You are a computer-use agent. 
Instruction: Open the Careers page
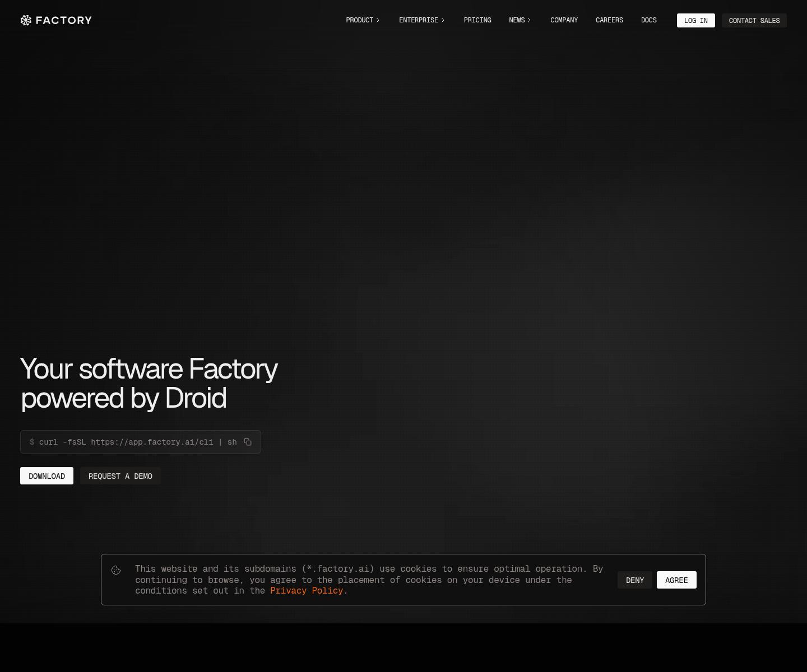609,20
